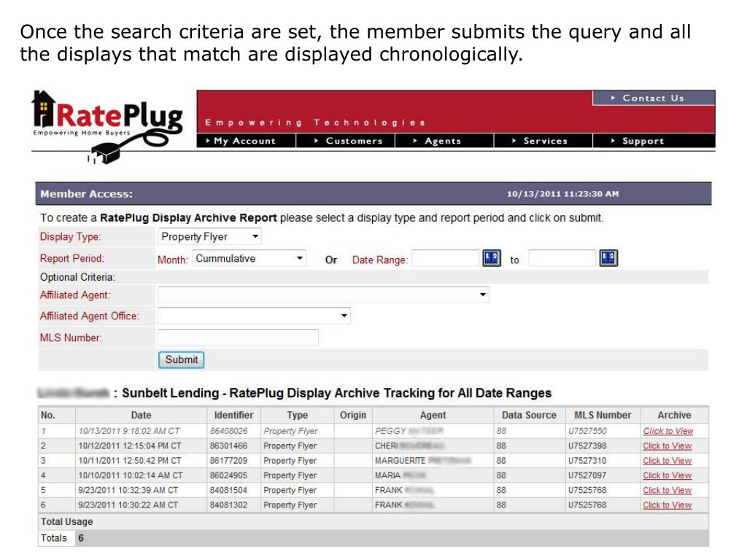
Task: Click the Identifier column header
Action: tap(233, 415)
